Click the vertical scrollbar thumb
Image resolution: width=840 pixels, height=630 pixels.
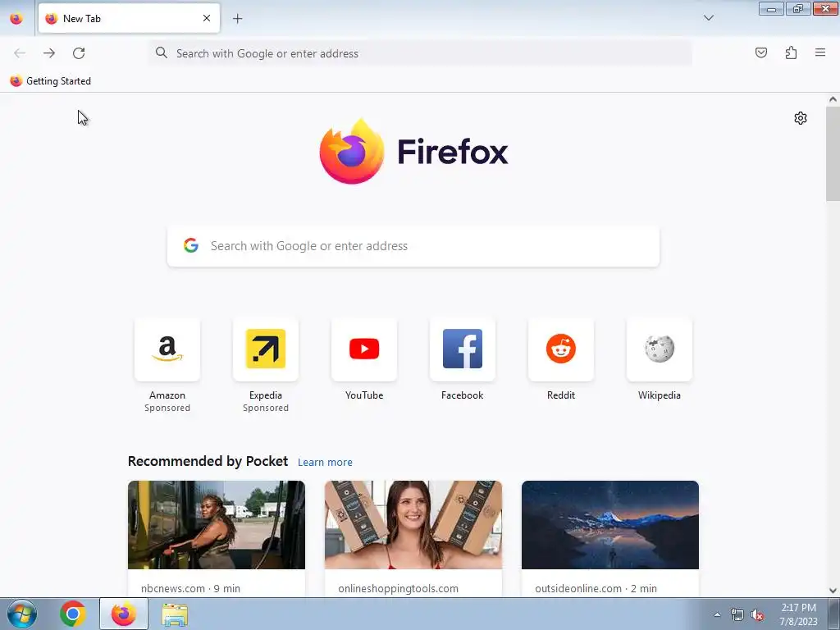click(833, 153)
